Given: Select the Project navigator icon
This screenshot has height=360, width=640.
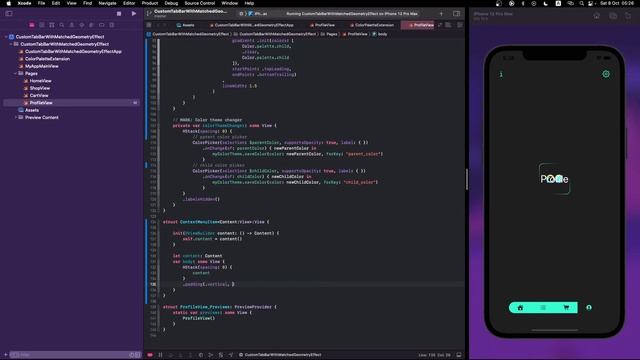Looking at the screenshot, I should point(32,25).
